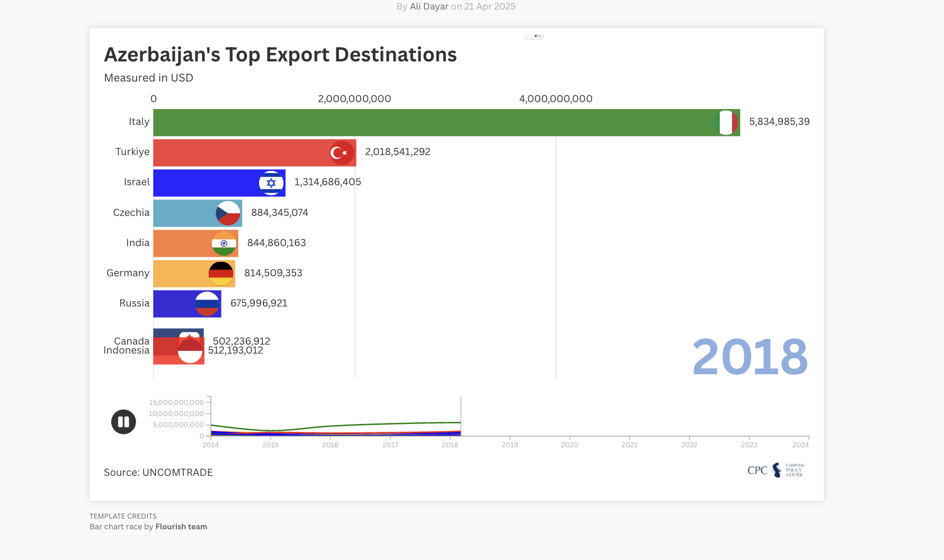Jump to year 2024 on the timeline
This screenshot has height=560, width=944.
(x=801, y=445)
